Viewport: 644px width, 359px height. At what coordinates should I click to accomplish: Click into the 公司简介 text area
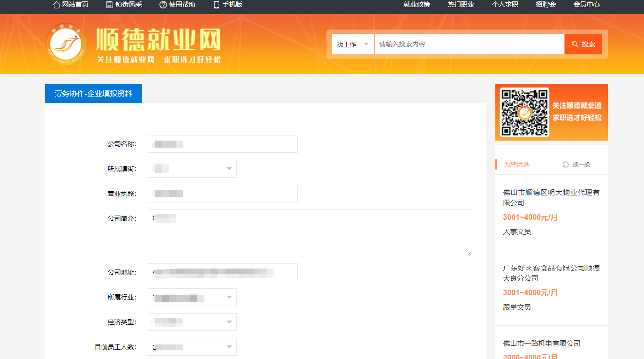(310, 233)
